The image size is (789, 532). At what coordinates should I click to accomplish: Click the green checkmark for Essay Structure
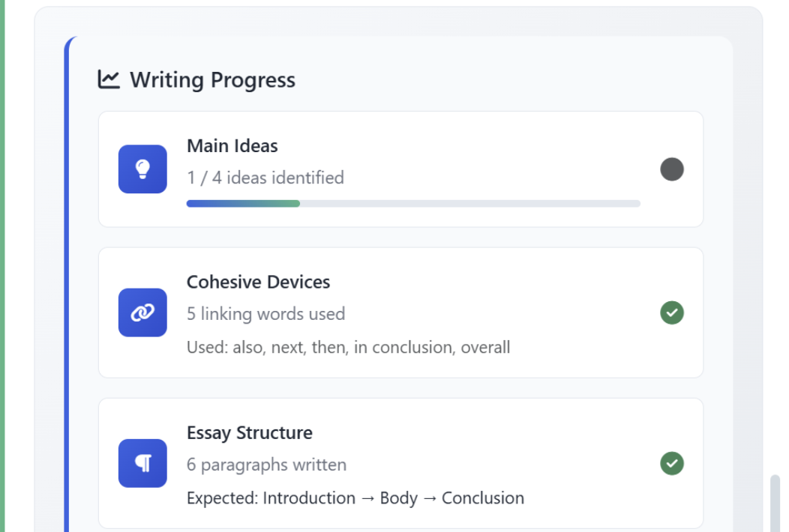(x=672, y=463)
